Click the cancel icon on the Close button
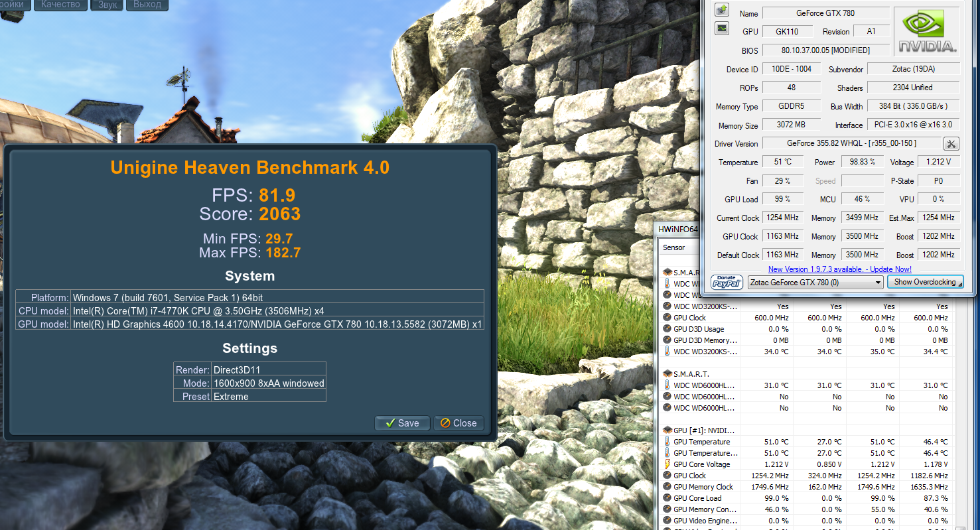The height and width of the screenshot is (530, 980). [445, 423]
